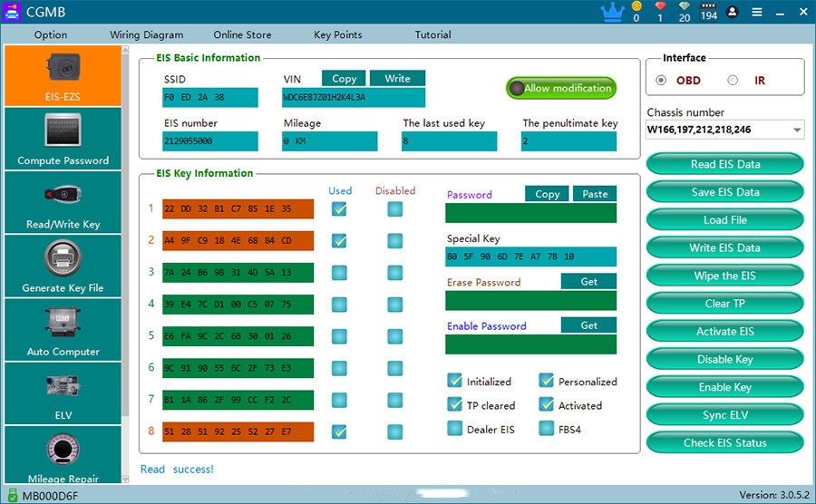Open the Online Store menu
Viewport: 816px width, 504px height.
tap(242, 34)
